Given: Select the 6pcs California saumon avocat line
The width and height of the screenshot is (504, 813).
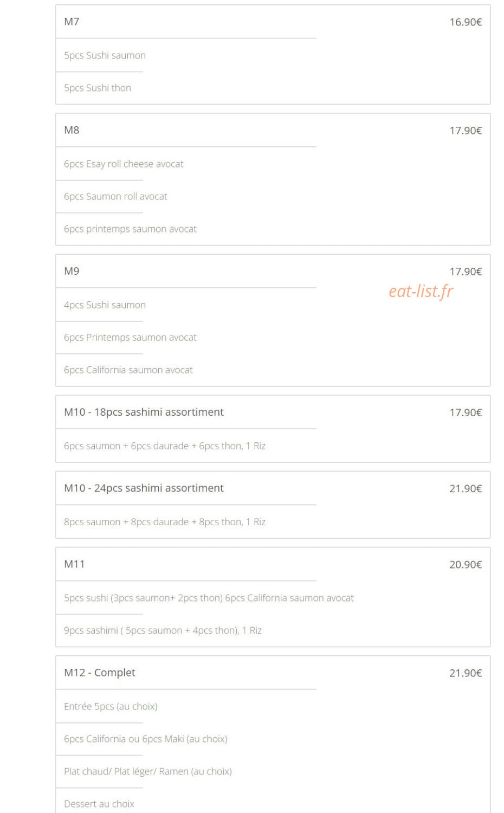Looking at the screenshot, I should pyautogui.click(x=128, y=370).
